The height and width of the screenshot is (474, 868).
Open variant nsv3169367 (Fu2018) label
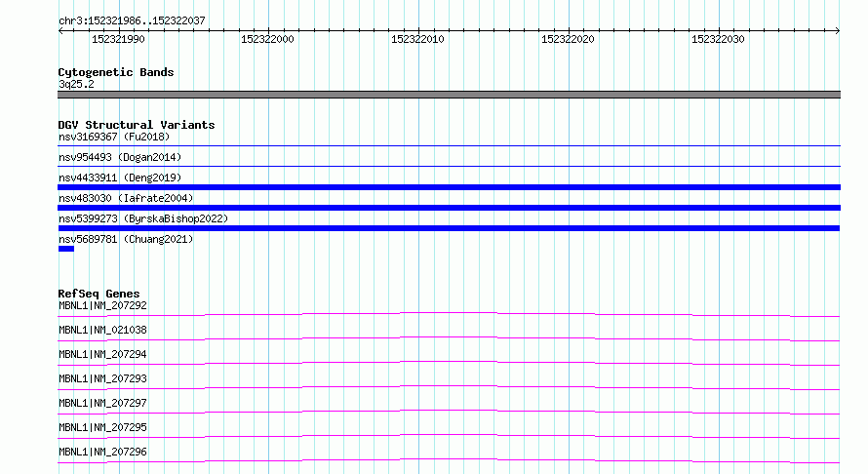(114, 137)
